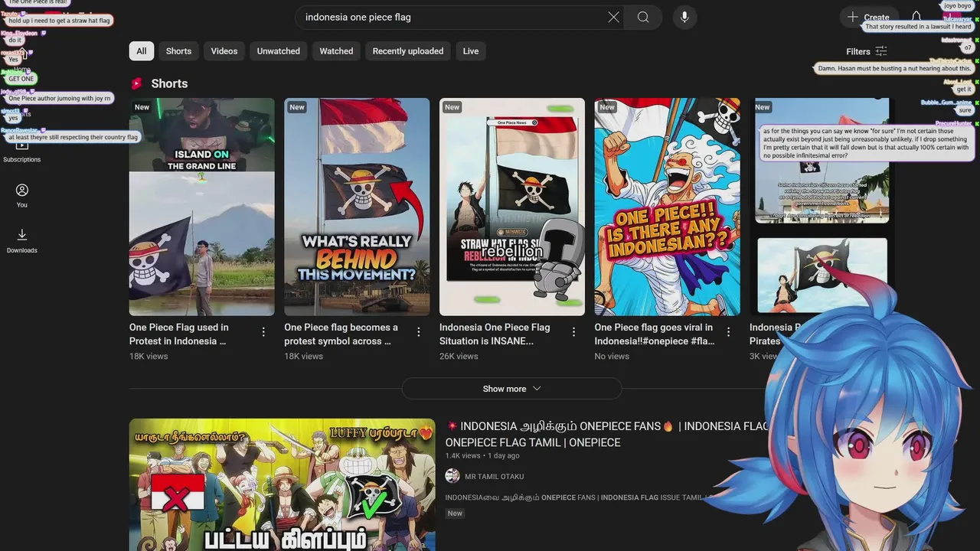This screenshot has width=980, height=551.
Task: Open 'One Piece flag becomes a protest symbol' title
Action: (x=341, y=334)
